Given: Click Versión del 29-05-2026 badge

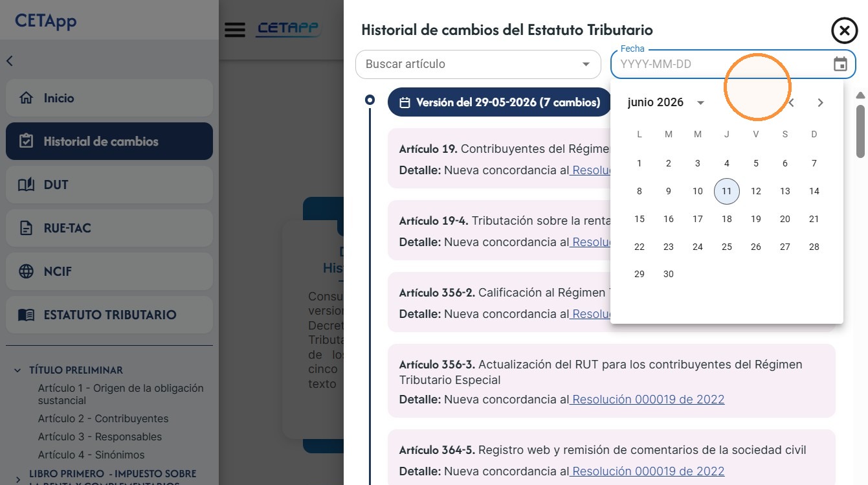Looking at the screenshot, I should (x=500, y=102).
